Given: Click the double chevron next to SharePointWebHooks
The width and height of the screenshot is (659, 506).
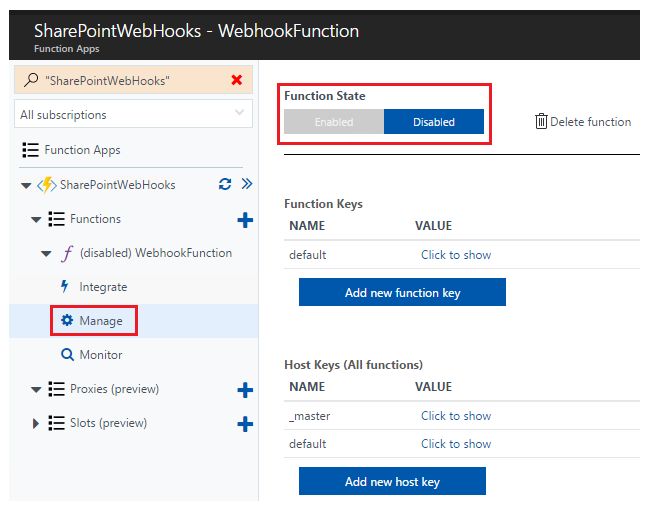Looking at the screenshot, I should point(247,184).
